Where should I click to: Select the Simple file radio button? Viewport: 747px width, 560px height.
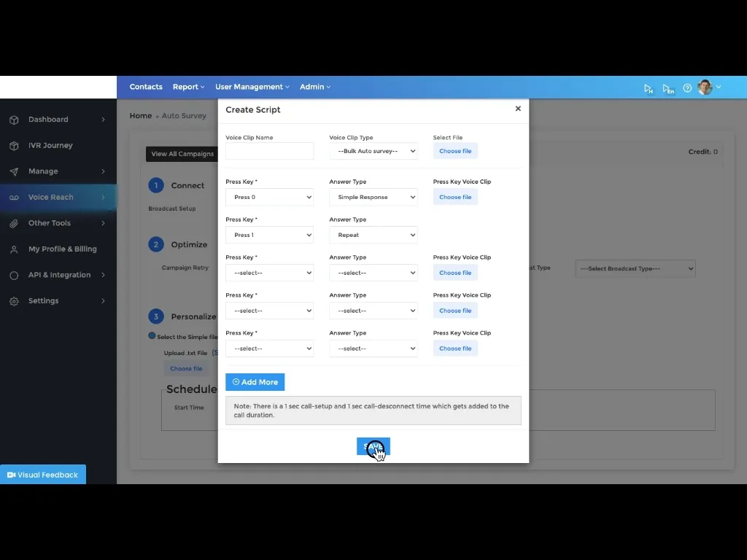pos(152,335)
